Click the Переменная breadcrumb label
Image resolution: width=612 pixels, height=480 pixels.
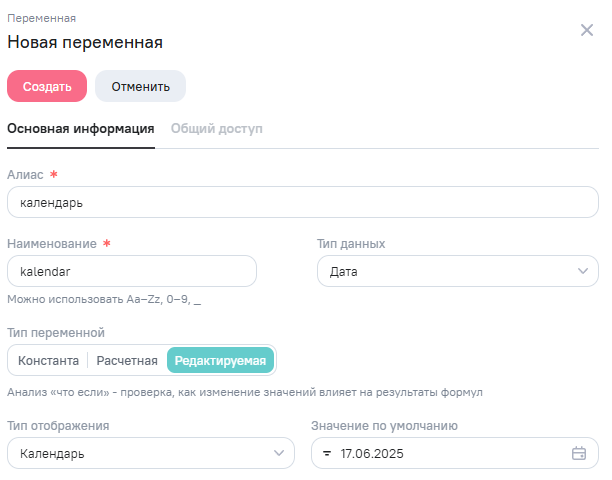[x=41, y=18]
